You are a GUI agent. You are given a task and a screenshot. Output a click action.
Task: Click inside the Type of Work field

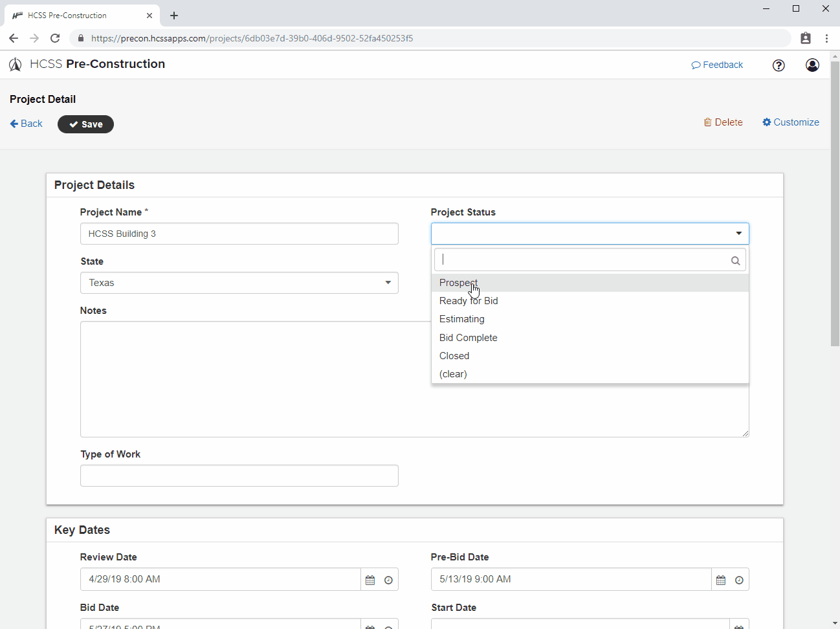click(239, 476)
